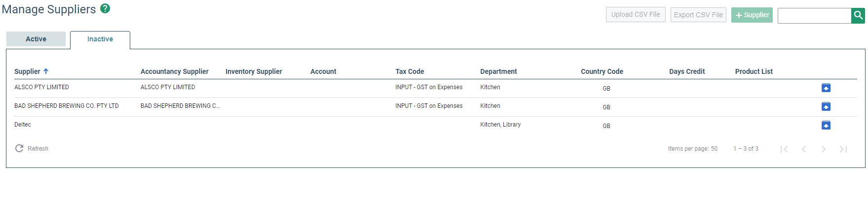Click the Export CSV File button
This screenshot has width=868, height=197.
coord(698,15)
